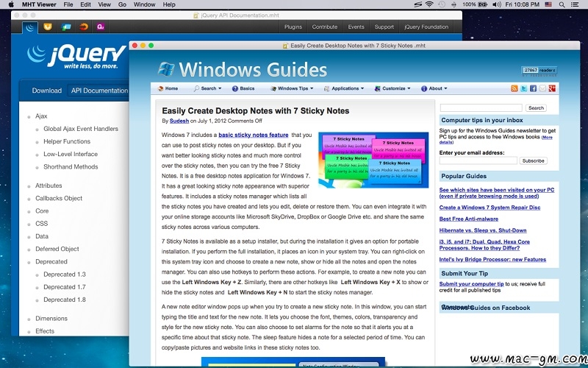Select API Documentation tab in jQuery window
Image resolution: width=588 pixels, height=368 pixels.
pos(99,91)
